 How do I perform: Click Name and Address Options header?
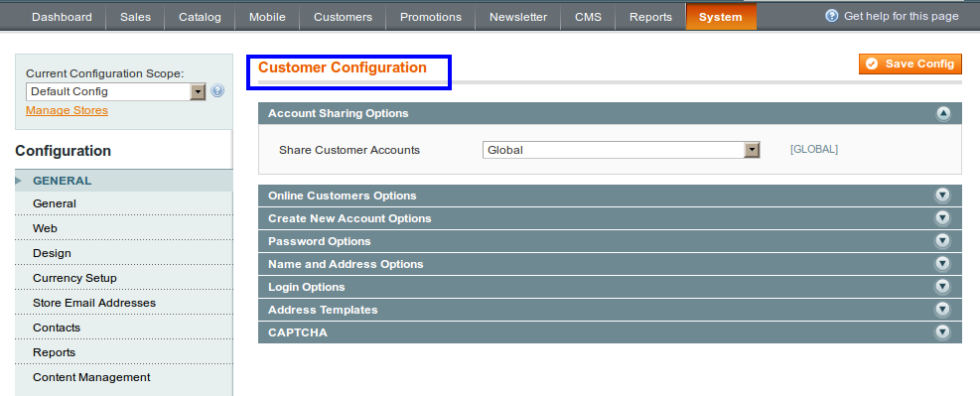(x=610, y=264)
